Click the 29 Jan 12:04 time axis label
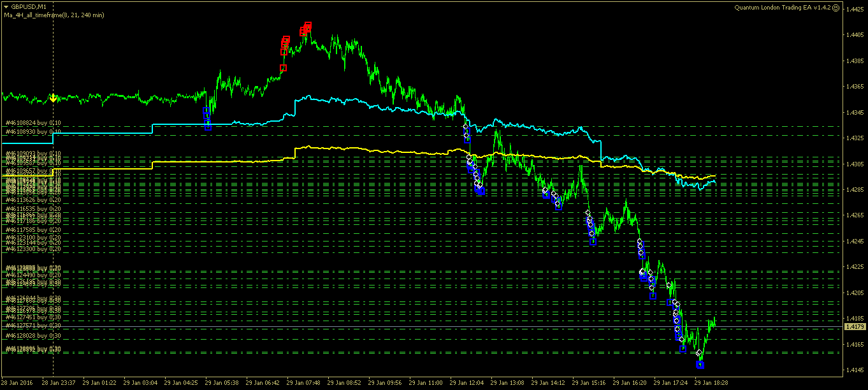Viewport: 868px width, 390px height. (467, 383)
